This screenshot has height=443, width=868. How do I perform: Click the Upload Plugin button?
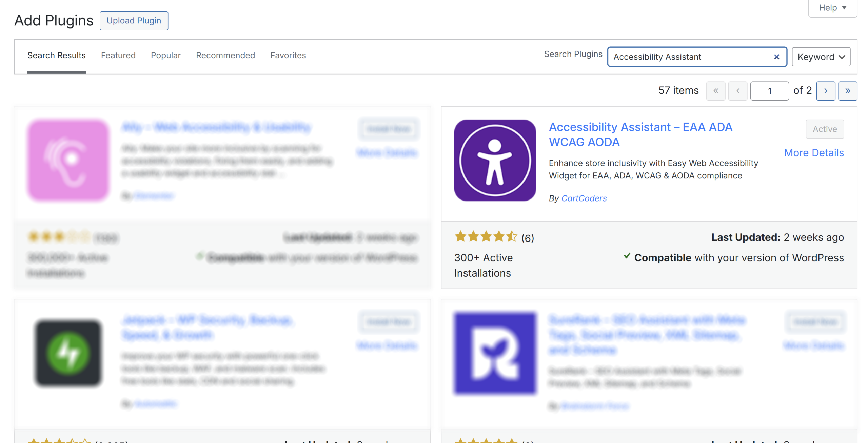[134, 21]
